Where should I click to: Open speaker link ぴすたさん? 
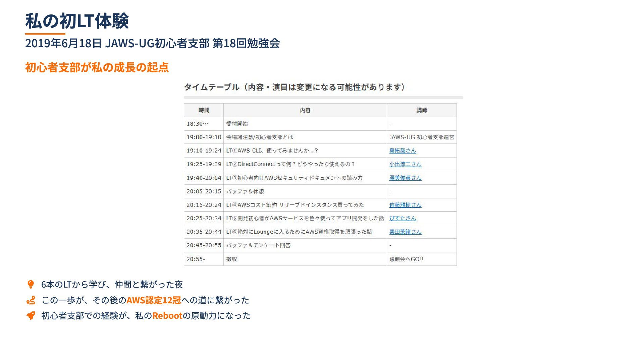[x=402, y=218]
